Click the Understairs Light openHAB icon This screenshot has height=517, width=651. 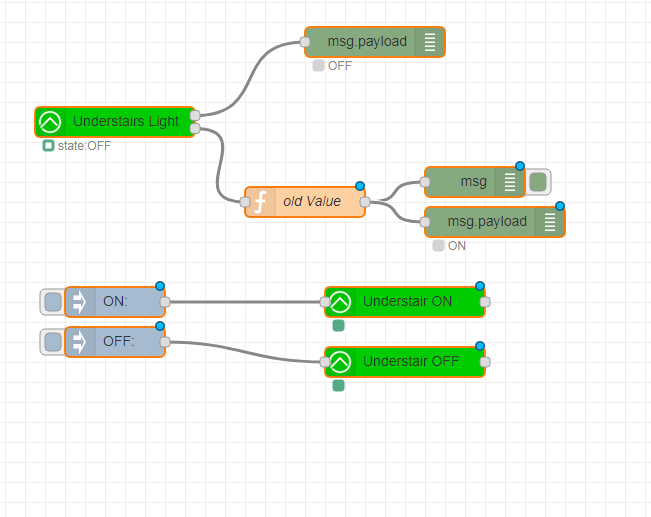(x=50, y=122)
